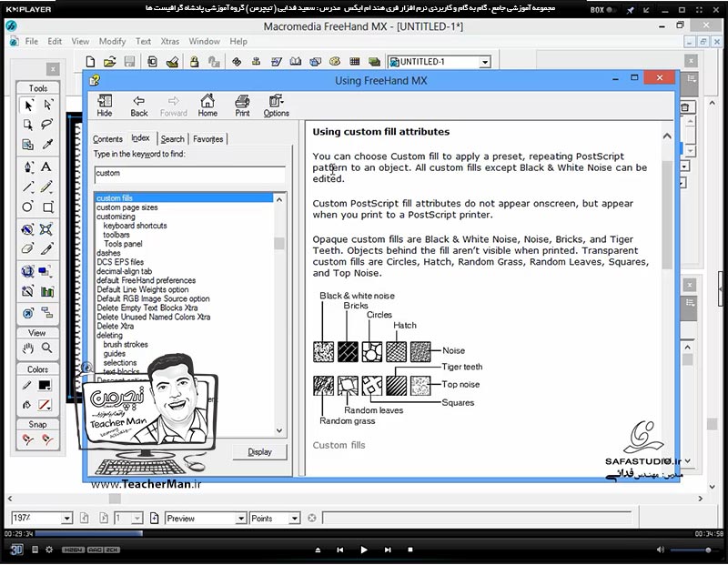Open the File menu
728x565 pixels.
[x=32, y=41]
